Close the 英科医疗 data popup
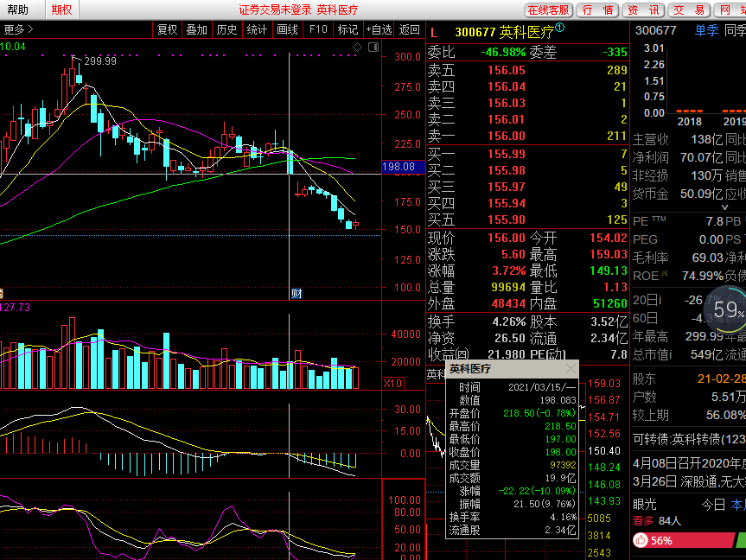This screenshot has width=746, height=560. pyautogui.click(x=571, y=369)
